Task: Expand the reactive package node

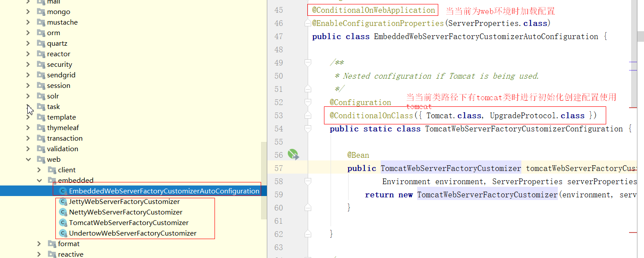Action: point(39,254)
